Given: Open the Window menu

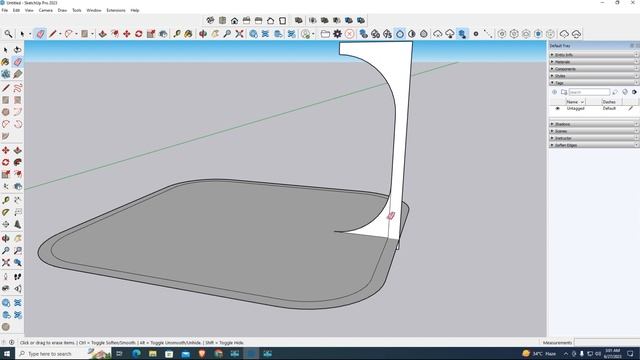Looking at the screenshot, I should pyautogui.click(x=94, y=10).
